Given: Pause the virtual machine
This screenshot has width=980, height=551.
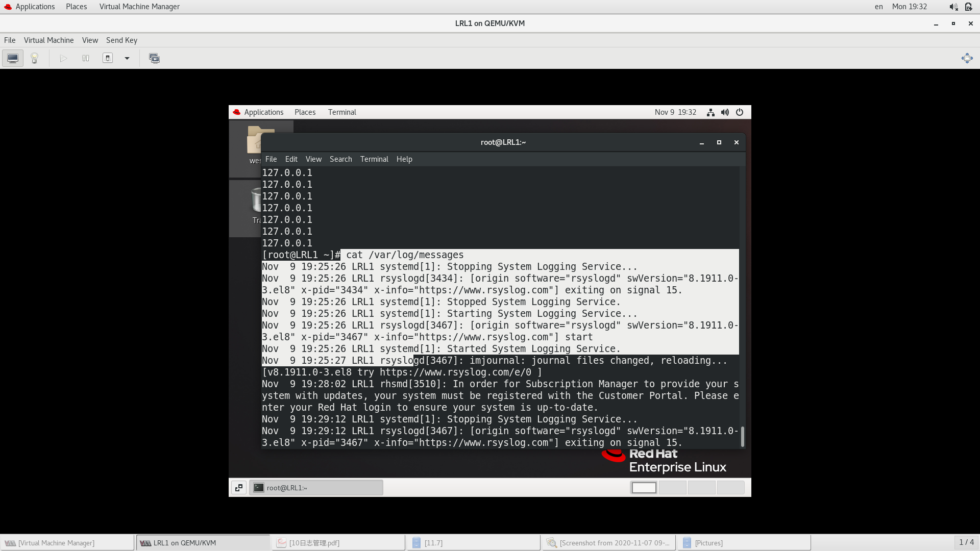Looking at the screenshot, I should (x=86, y=58).
